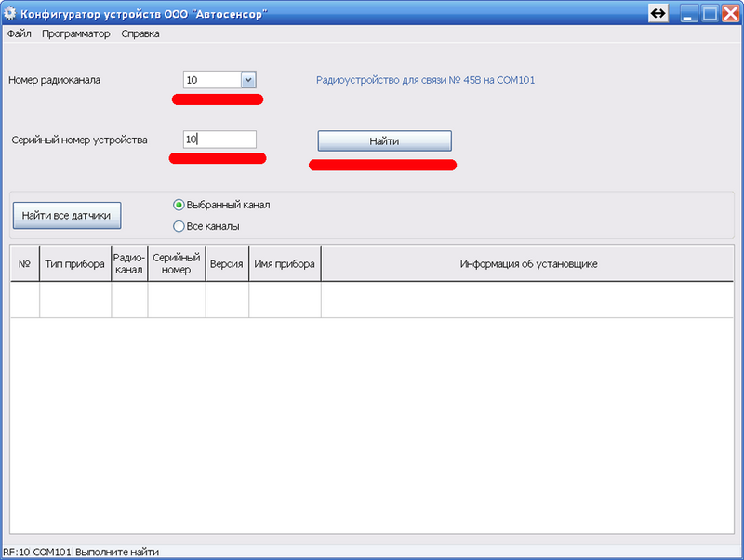Click the Версия column header
The image size is (744, 560).
227,263
